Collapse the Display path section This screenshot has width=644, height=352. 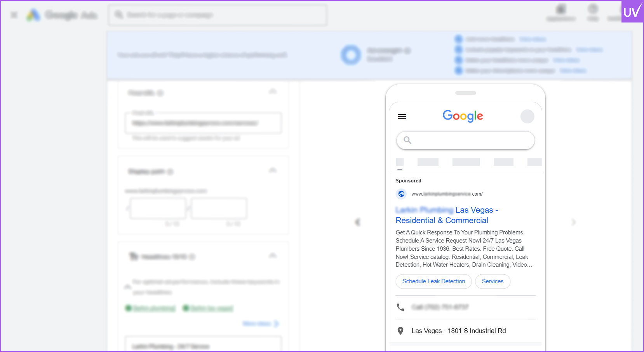point(273,171)
